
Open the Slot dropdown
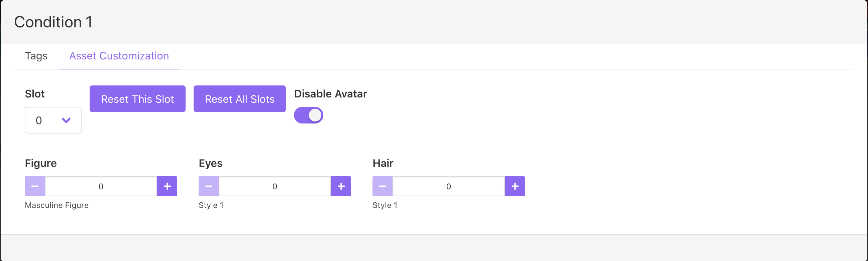tap(53, 120)
